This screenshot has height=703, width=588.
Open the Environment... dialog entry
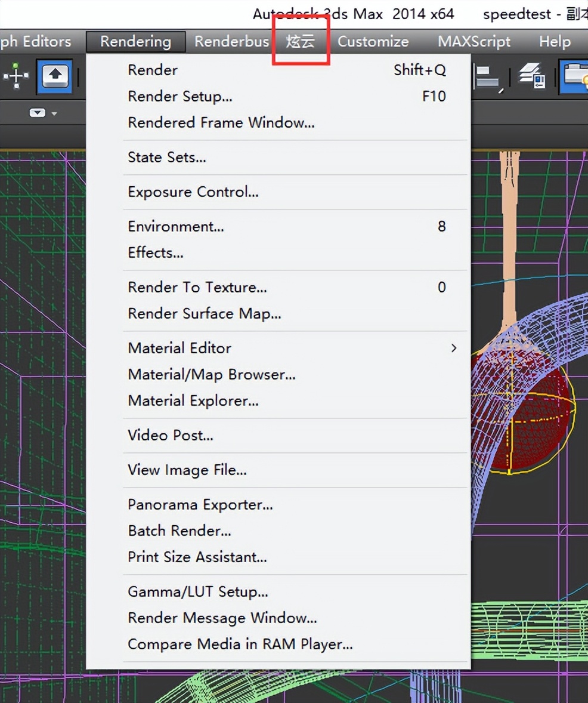[x=176, y=226]
